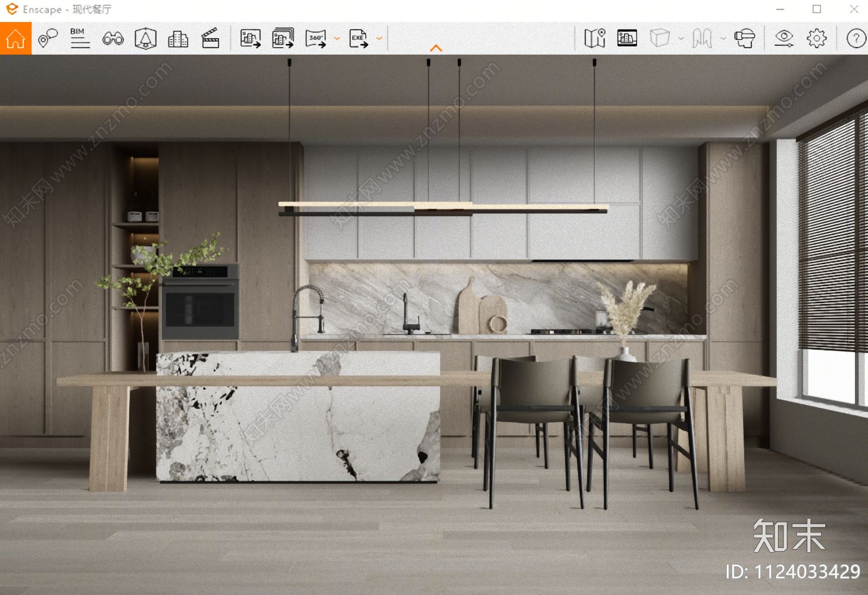Open Visual Settings eye icon
This screenshot has width=868, height=595.
click(x=784, y=39)
